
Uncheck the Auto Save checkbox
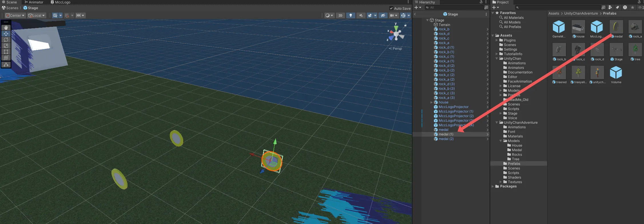[x=391, y=8]
